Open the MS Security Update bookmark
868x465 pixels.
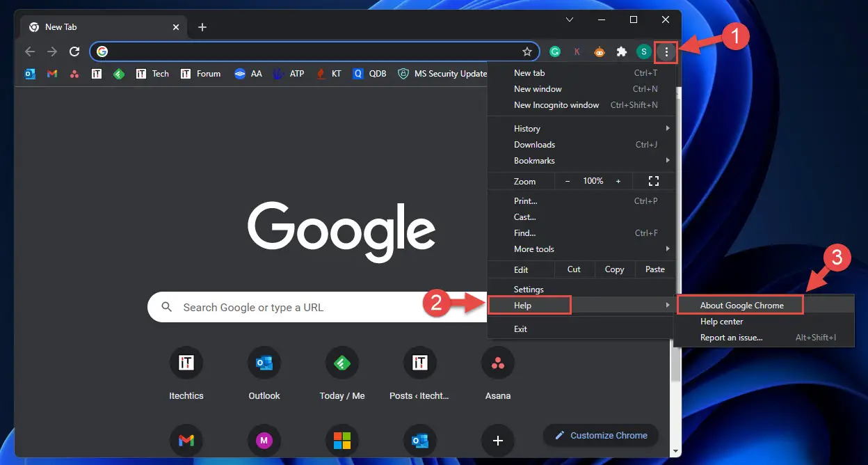click(442, 74)
